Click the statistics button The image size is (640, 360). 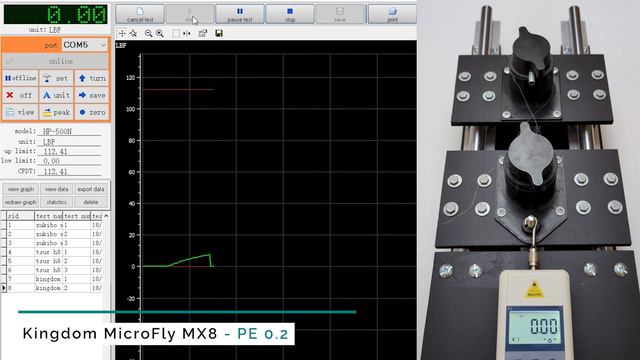coord(56,202)
